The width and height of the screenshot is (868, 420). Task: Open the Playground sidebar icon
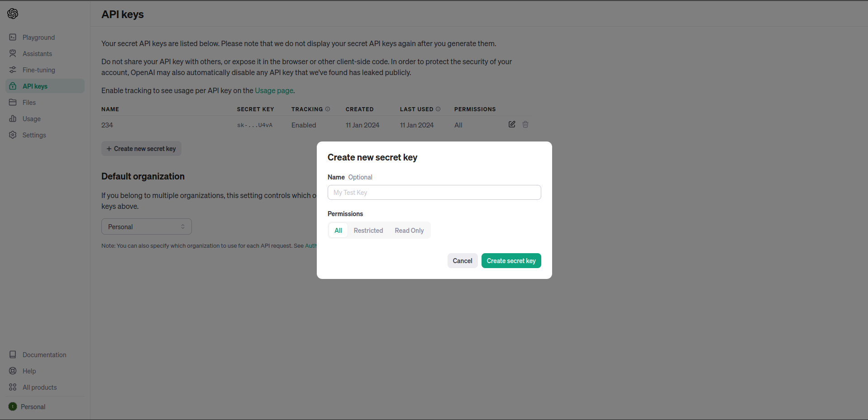pos(13,37)
